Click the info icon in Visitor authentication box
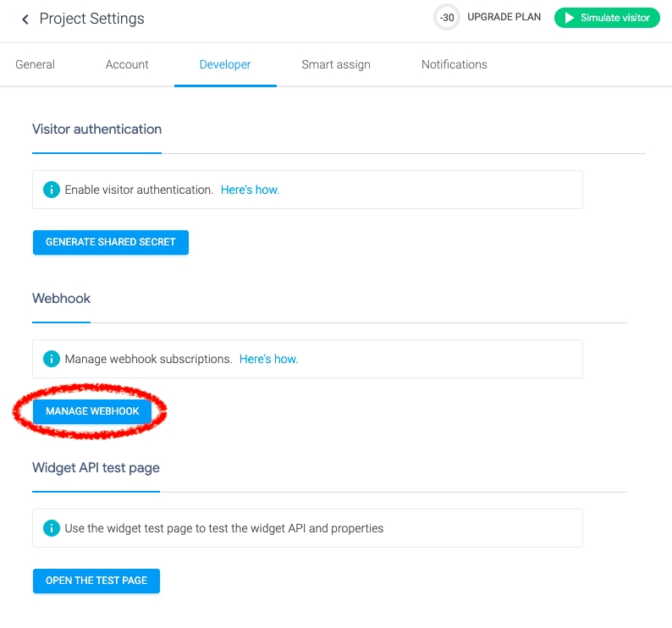Viewport: 672px width, 628px height. click(x=52, y=190)
